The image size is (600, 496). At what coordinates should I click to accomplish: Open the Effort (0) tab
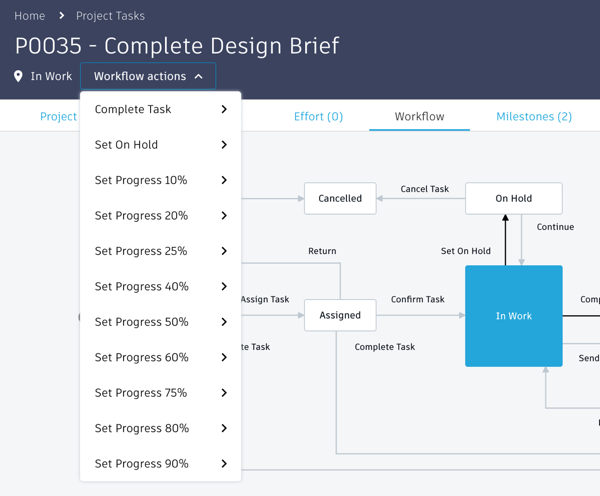(318, 116)
